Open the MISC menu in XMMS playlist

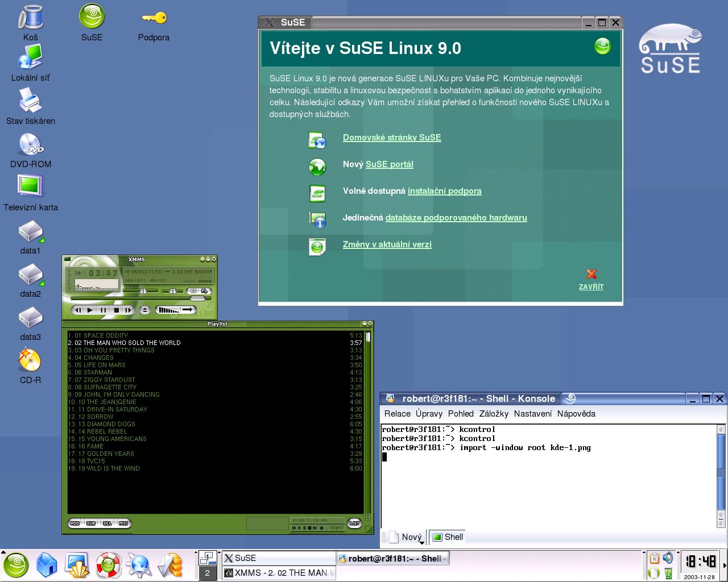[x=123, y=523]
